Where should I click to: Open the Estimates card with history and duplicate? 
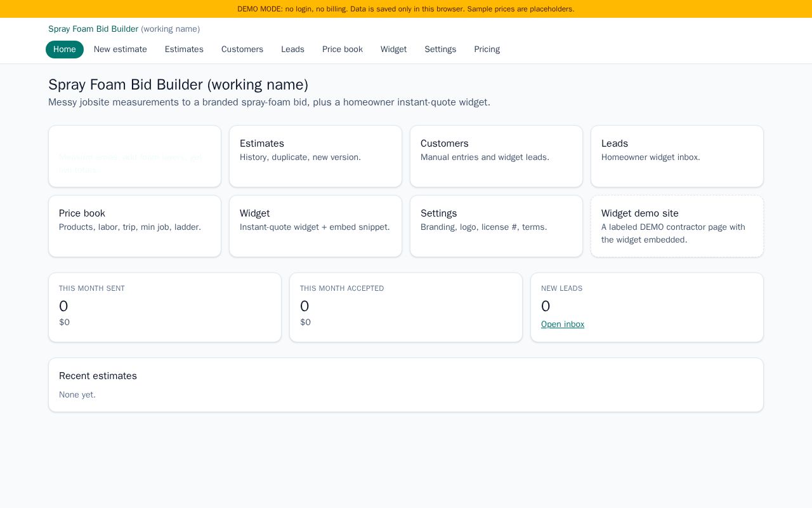click(315, 156)
